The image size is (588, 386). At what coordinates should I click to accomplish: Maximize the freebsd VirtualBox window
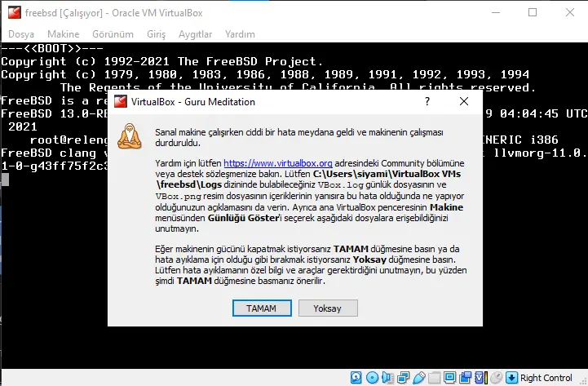click(x=533, y=12)
